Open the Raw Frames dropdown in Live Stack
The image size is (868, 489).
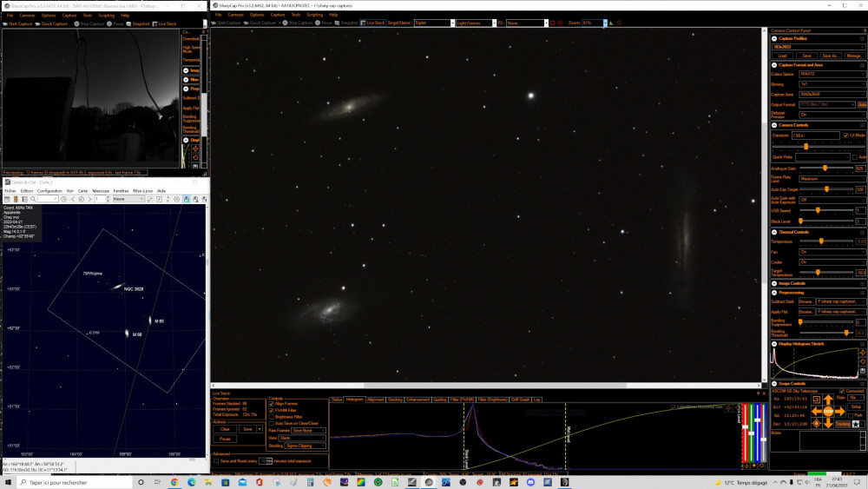tap(308, 430)
